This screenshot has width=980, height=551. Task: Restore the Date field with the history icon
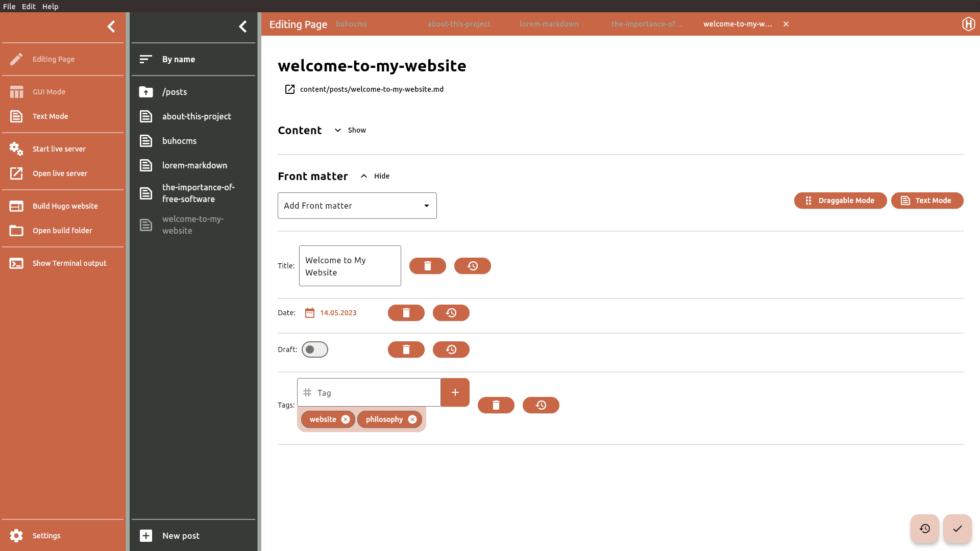point(451,313)
